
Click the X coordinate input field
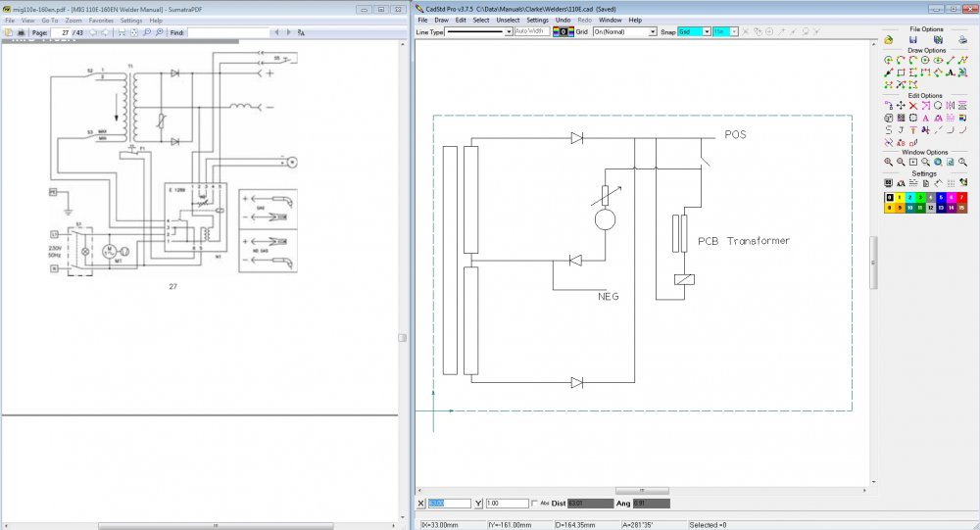[449, 504]
